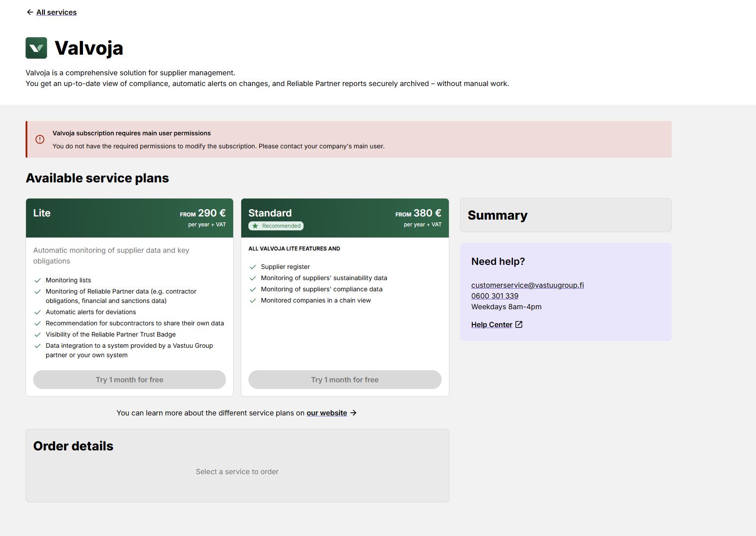The width and height of the screenshot is (756, 536).
Task: Email customerservice@vastuugroup.fi
Action: [527, 285]
